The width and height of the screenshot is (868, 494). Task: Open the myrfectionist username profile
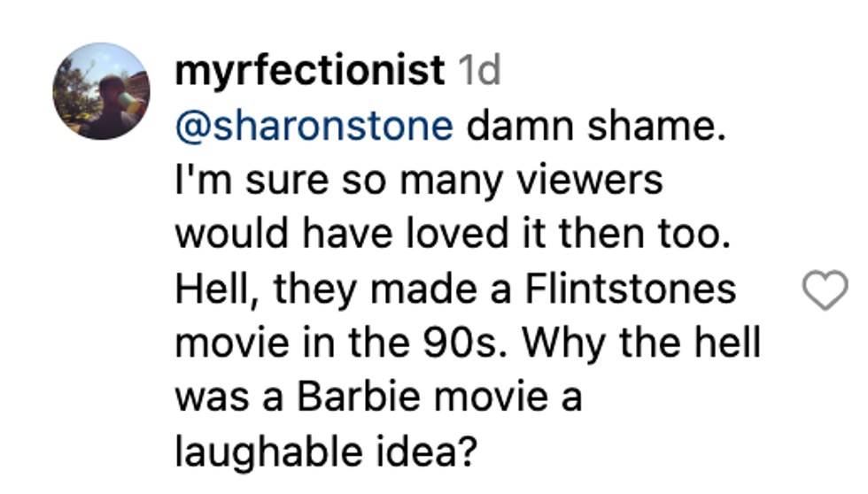coord(310,71)
